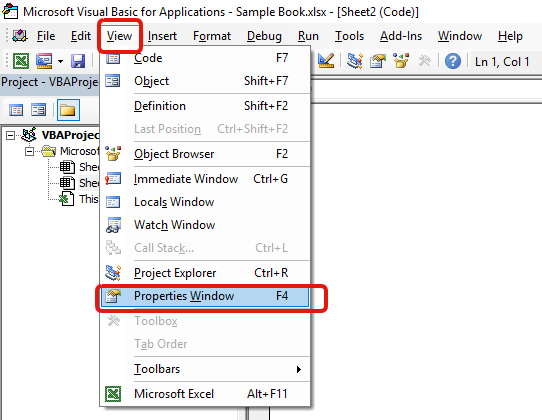Select the highlighted second sheet tree item
Screen dimensions: 542x420
click(89, 183)
